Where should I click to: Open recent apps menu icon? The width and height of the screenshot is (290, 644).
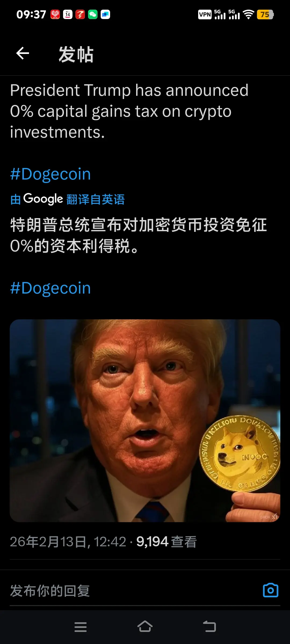click(81, 627)
